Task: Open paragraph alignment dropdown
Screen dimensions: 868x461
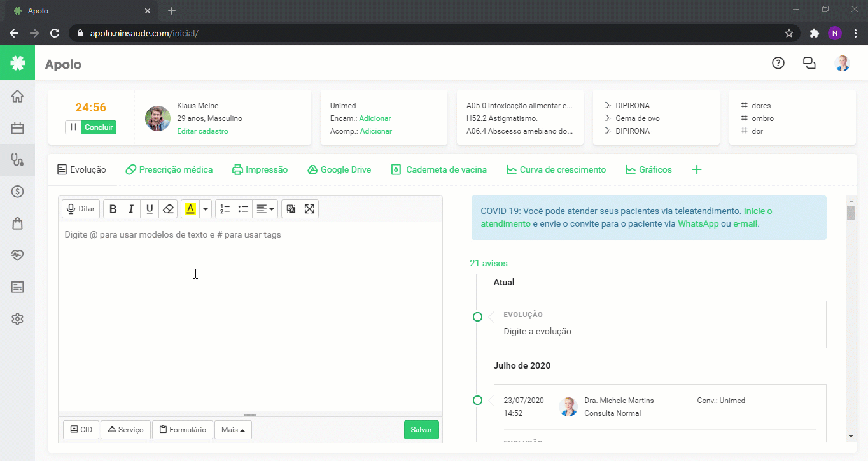Action: click(265, 209)
